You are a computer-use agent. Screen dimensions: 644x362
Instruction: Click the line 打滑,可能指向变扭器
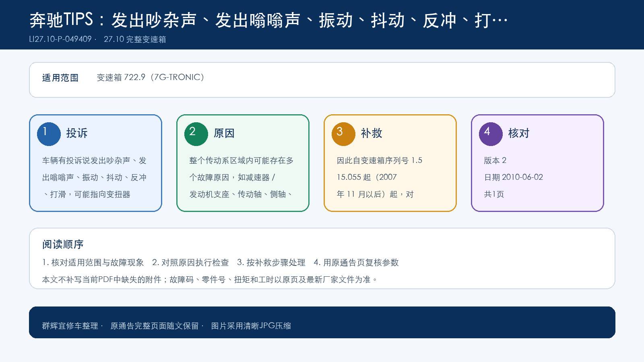pyautogui.click(x=87, y=194)
